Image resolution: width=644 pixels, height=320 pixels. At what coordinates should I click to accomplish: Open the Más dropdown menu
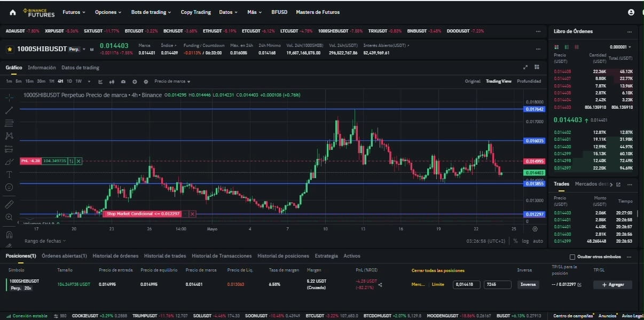pyautogui.click(x=254, y=12)
